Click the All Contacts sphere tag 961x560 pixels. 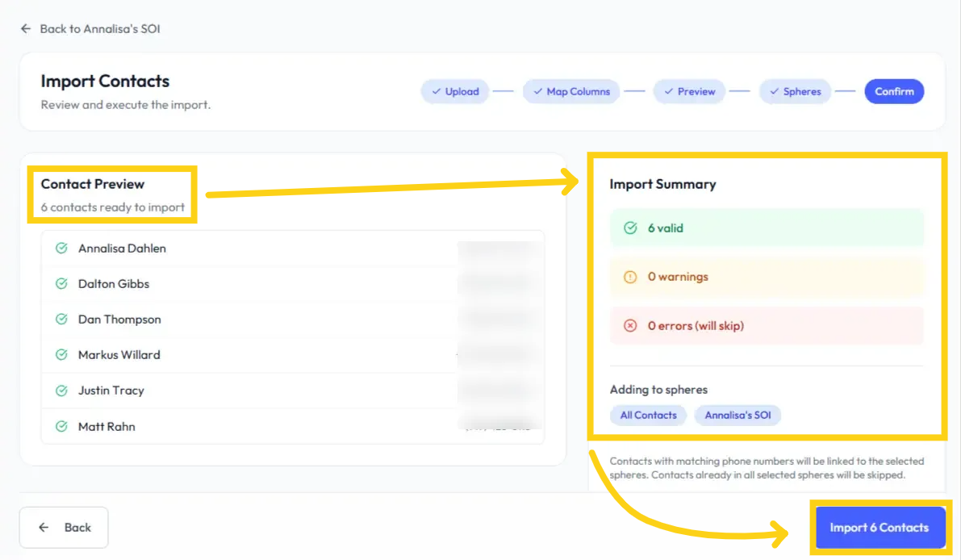(648, 416)
